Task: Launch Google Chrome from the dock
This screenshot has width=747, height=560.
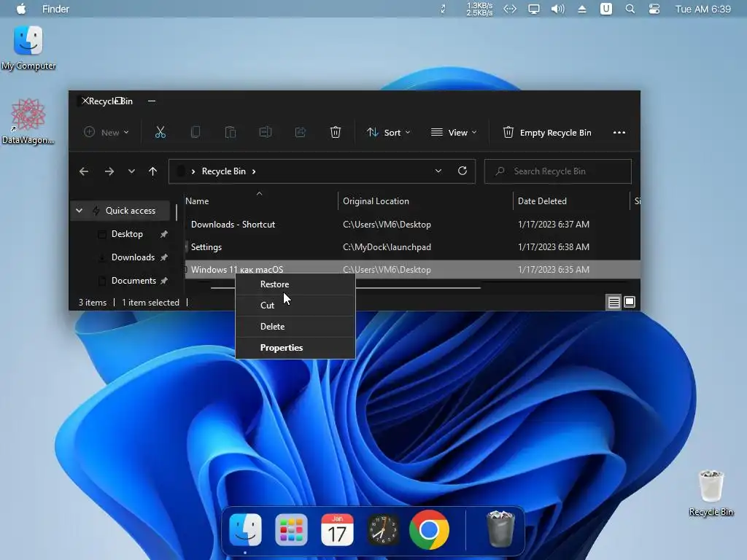Action: (429, 529)
